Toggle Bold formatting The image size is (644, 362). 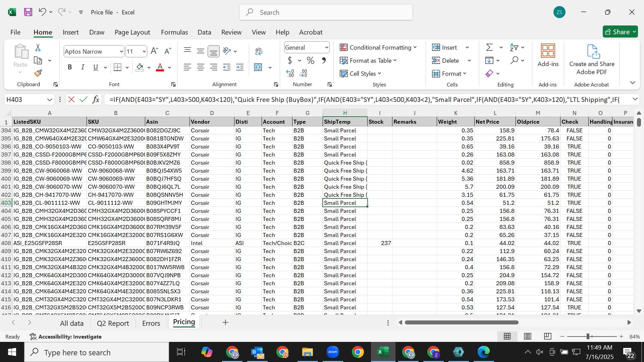70,67
